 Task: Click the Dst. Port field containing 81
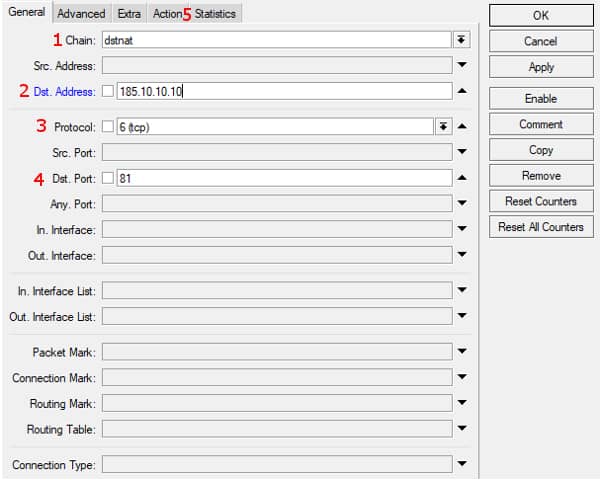point(284,178)
